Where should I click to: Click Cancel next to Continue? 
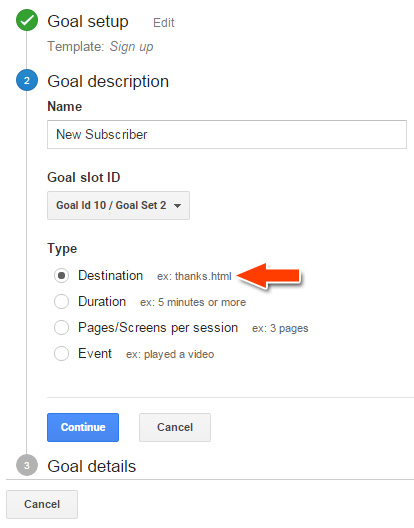175,427
